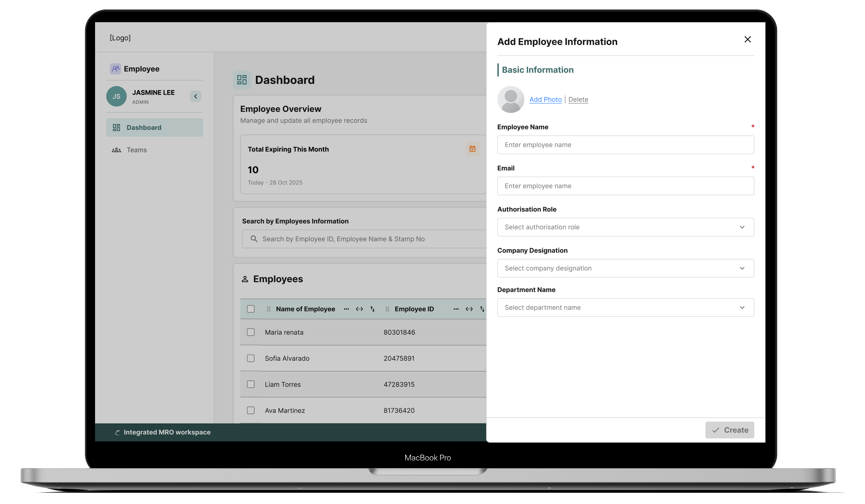Close the Add Employee Information panel
The height and width of the screenshot is (504, 865).
[x=748, y=39]
